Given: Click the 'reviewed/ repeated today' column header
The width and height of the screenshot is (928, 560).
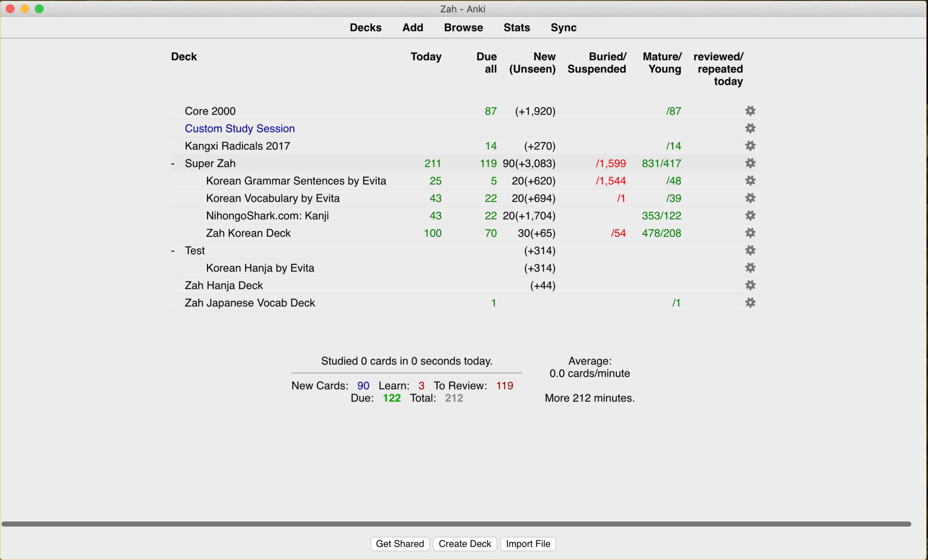Looking at the screenshot, I should (718, 69).
